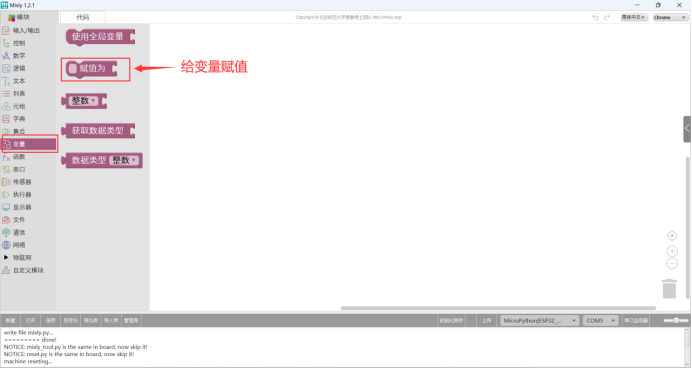Open the 显示器 (display) block category
Image resolution: width=692 pixels, height=368 pixels.
pos(22,207)
